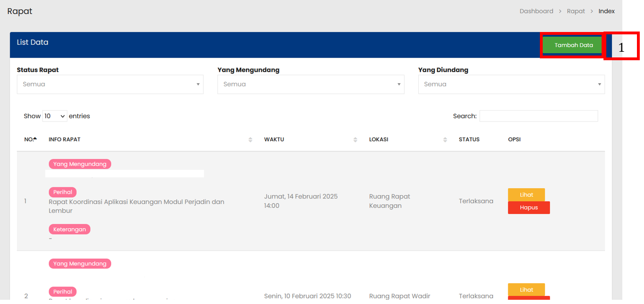The image size is (644, 304).
Task: Click the INFO RAPAT column sort arrows
Action: [x=250, y=140]
